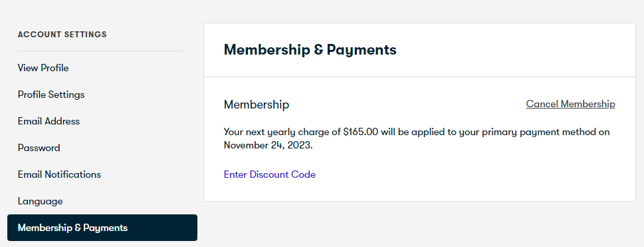Select Password in account settings
644x247 pixels.
click(39, 148)
